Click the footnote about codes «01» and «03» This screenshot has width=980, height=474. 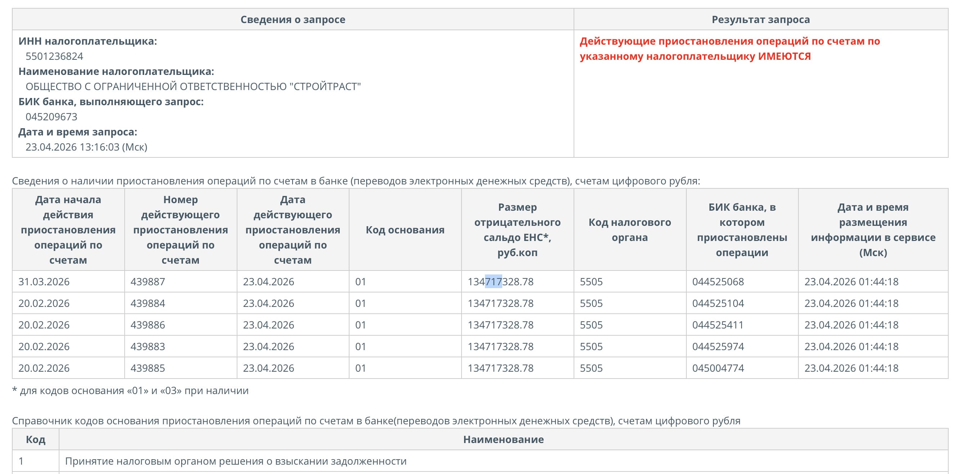pyautogui.click(x=130, y=391)
